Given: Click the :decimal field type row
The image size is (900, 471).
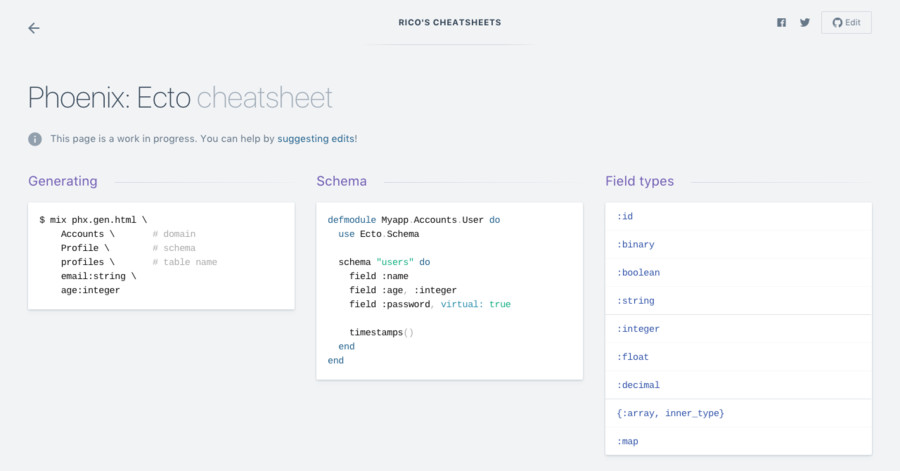Looking at the screenshot, I should click(x=738, y=385).
